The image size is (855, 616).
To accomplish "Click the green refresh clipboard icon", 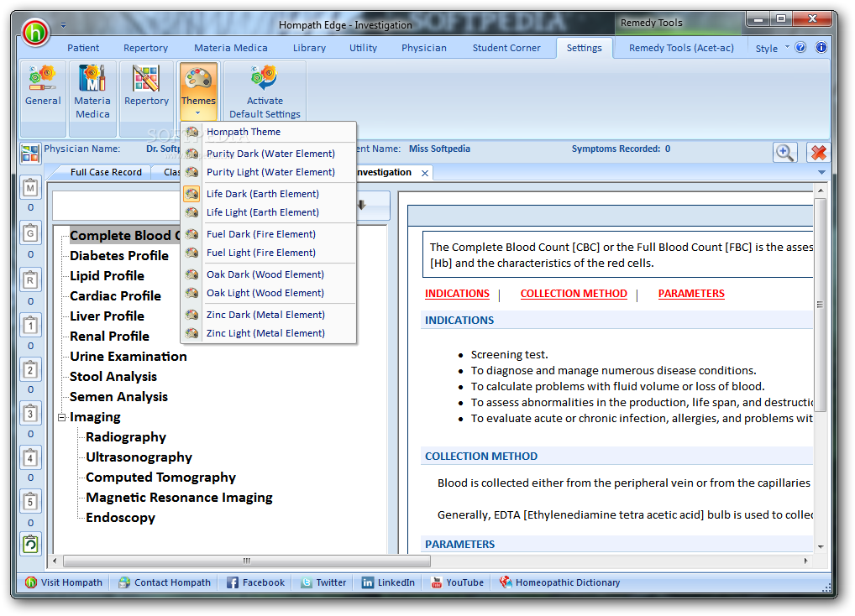I will (x=30, y=544).
